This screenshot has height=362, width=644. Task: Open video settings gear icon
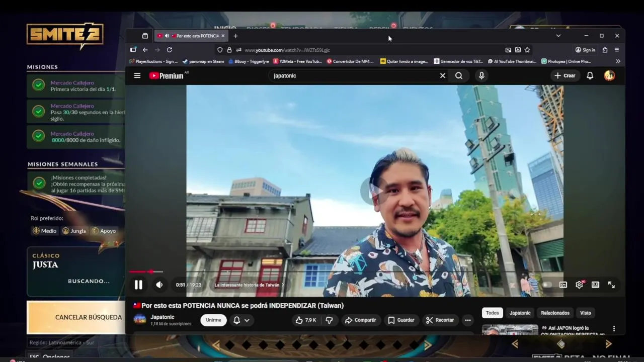579,285
